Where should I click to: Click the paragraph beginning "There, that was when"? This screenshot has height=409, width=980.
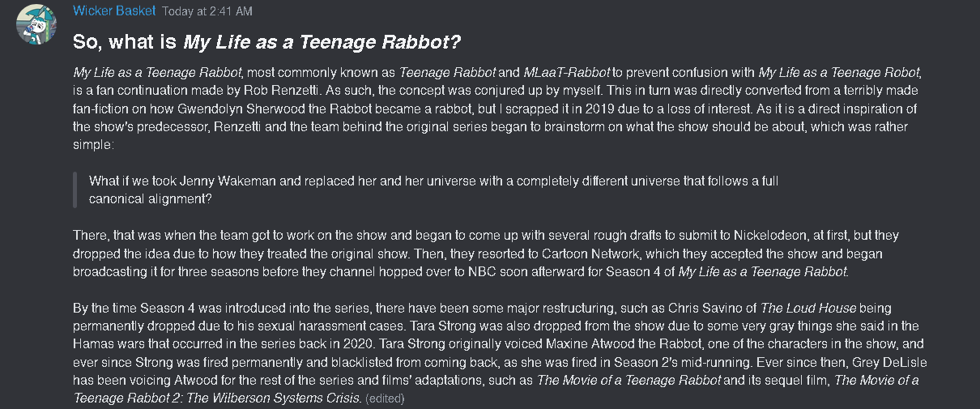[x=486, y=253]
